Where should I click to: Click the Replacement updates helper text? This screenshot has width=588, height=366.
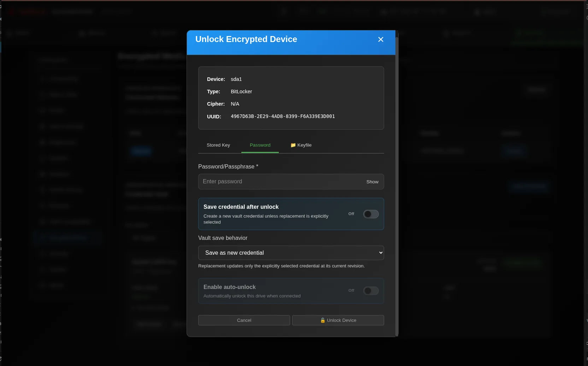tap(281, 266)
